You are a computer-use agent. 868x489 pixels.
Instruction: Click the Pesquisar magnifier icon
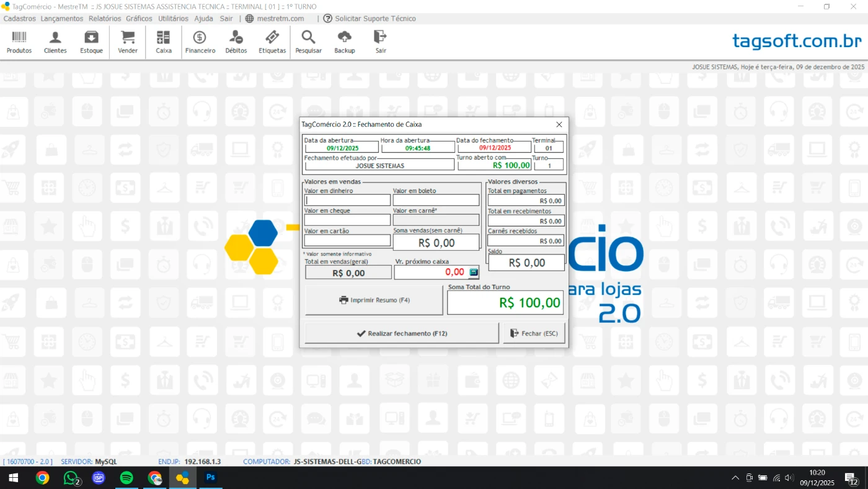(308, 42)
